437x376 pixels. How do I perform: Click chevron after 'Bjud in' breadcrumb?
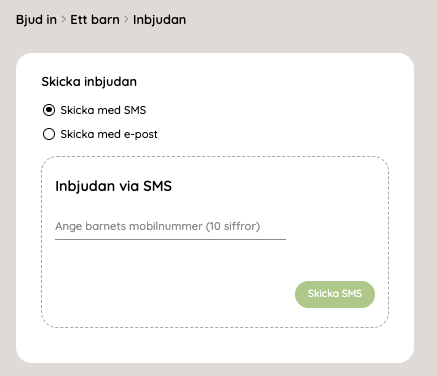[x=63, y=20]
